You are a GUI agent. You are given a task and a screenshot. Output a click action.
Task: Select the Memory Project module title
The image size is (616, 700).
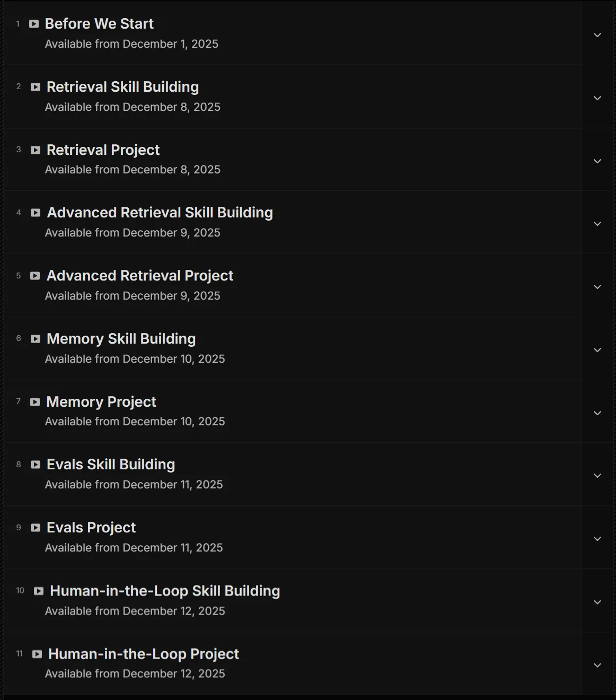(101, 402)
